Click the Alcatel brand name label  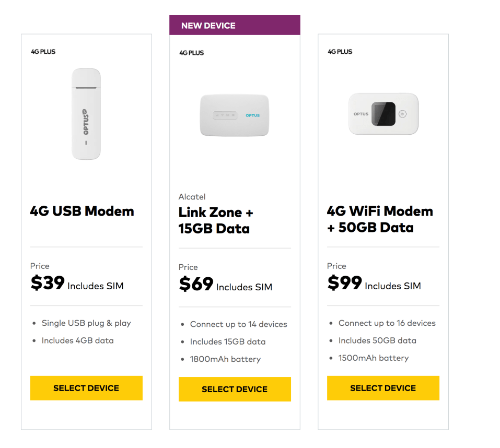click(192, 196)
